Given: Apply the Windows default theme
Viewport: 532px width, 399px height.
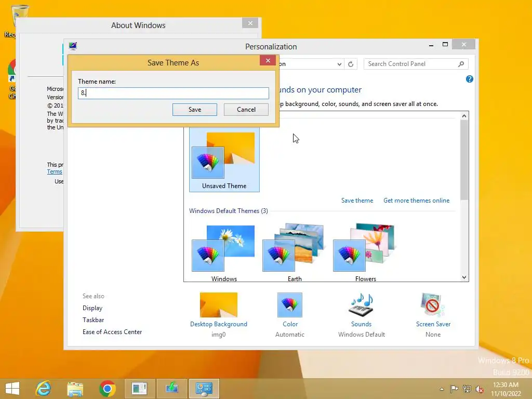Looking at the screenshot, I should coord(224,253).
